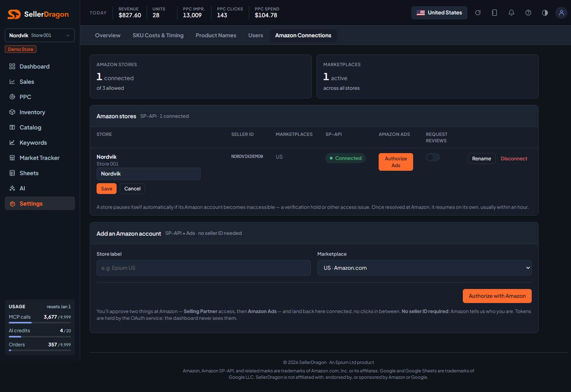Open the United States marketplace selector
Screen dimensions: 571x392
(439, 13)
